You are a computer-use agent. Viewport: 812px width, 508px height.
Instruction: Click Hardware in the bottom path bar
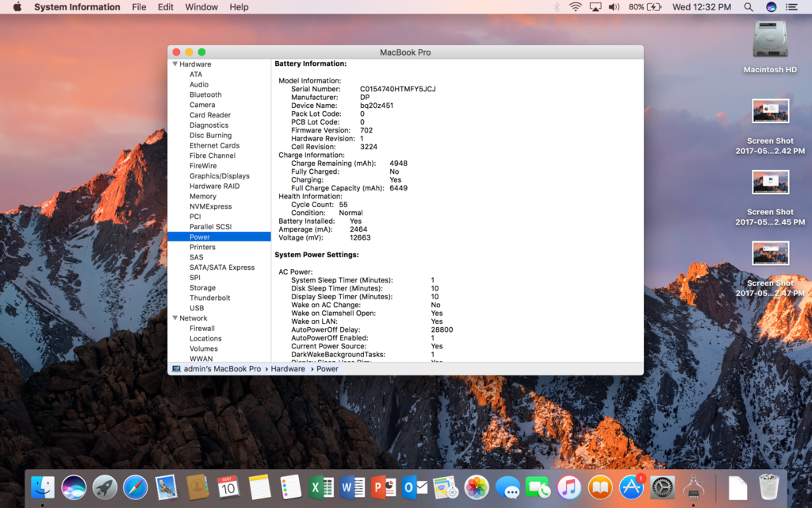click(x=288, y=368)
